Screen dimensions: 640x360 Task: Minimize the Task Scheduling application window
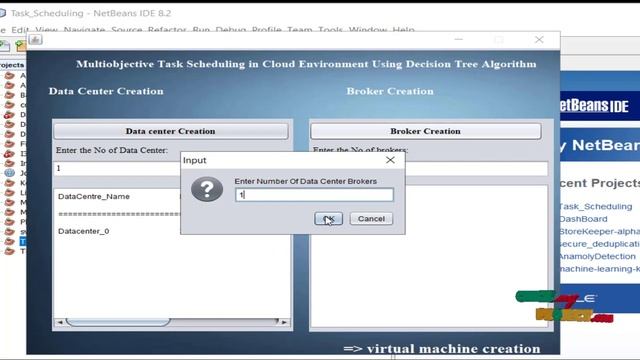point(458,40)
